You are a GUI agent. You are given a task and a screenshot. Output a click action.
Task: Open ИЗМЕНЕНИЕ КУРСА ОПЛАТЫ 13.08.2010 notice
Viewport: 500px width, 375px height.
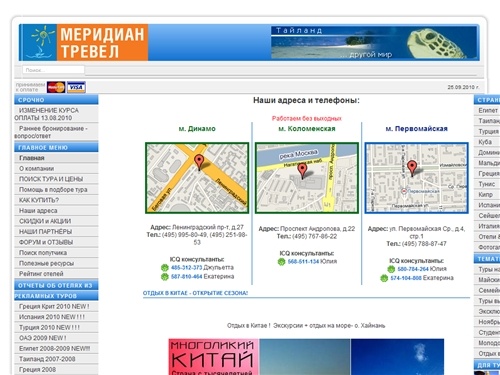click(x=56, y=114)
